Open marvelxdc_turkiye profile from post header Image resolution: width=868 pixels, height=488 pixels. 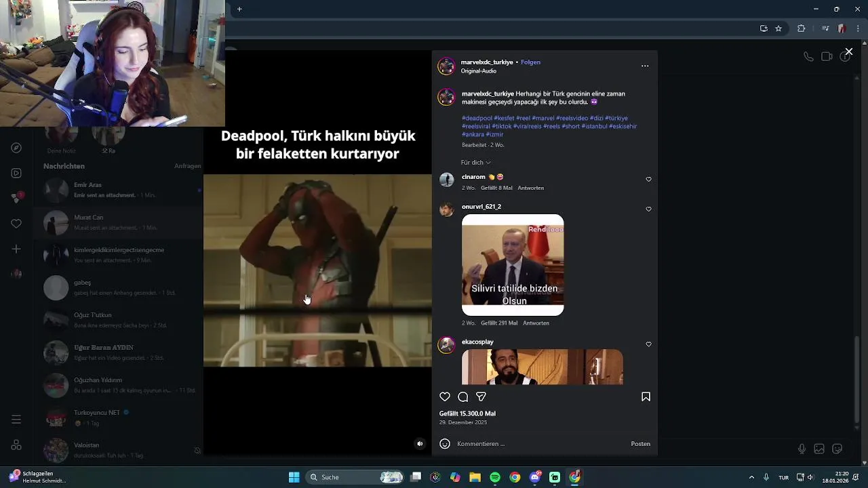point(487,62)
